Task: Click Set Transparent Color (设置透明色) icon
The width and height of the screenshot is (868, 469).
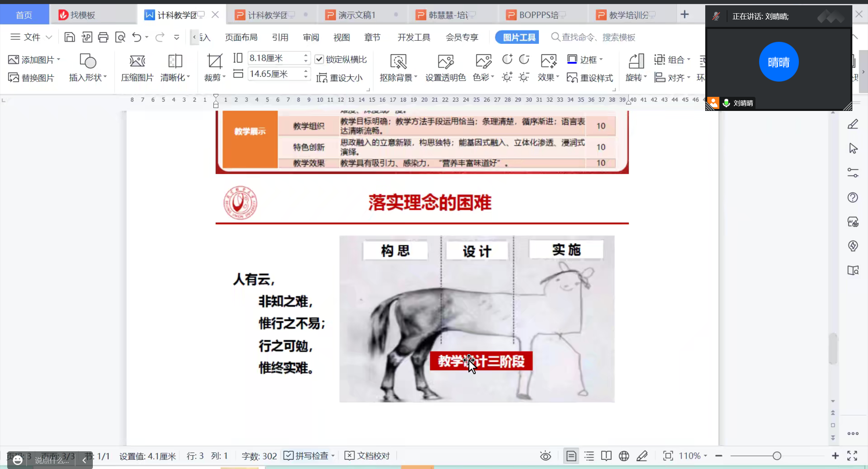Action: click(445, 61)
